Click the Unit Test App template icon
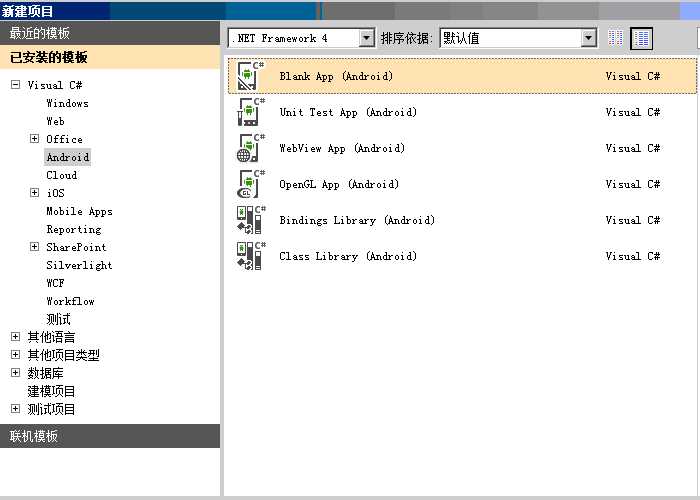700x500 pixels. [251, 112]
